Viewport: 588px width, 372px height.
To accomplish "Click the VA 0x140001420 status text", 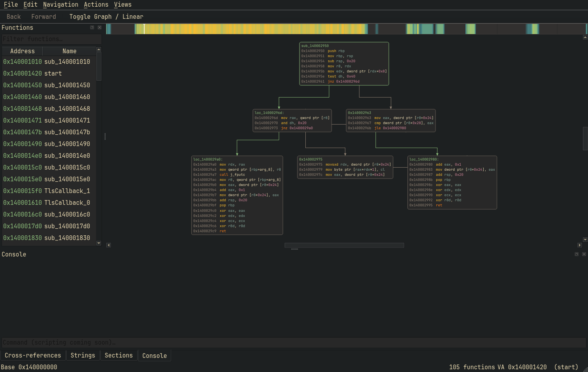I will coord(522,367).
